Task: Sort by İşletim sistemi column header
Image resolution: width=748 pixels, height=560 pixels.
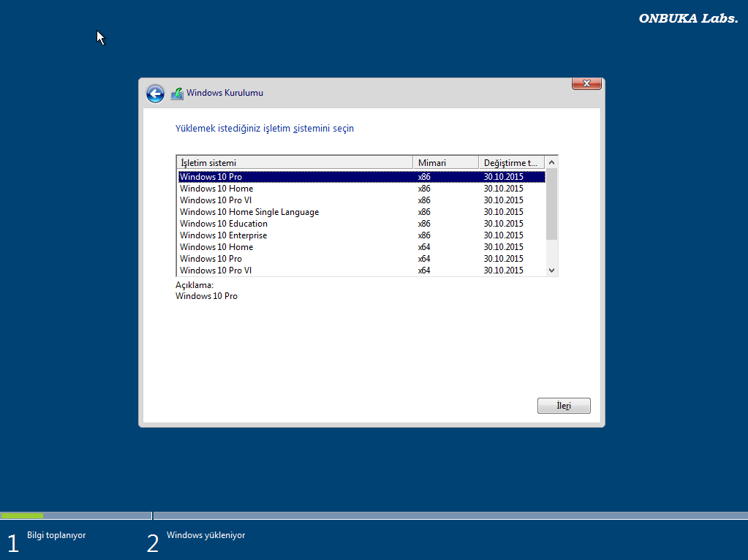Action: click(x=295, y=162)
